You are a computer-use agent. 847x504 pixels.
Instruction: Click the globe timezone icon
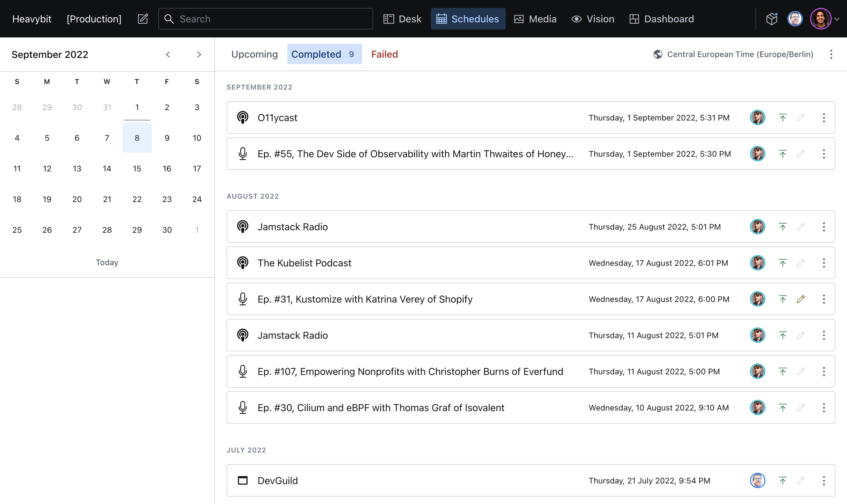click(x=658, y=54)
